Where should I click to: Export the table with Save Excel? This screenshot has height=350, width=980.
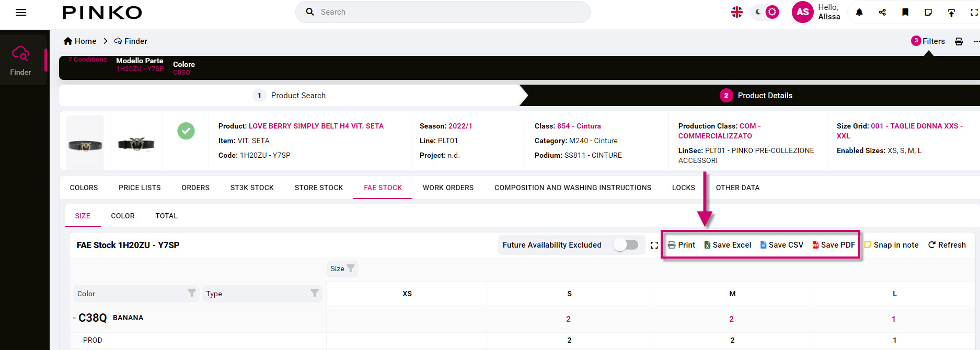[x=728, y=245]
